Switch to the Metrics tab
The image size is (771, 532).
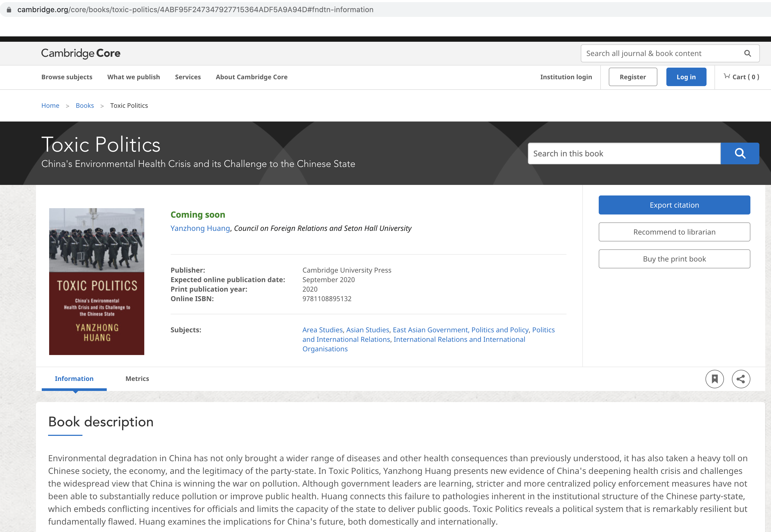coord(137,379)
